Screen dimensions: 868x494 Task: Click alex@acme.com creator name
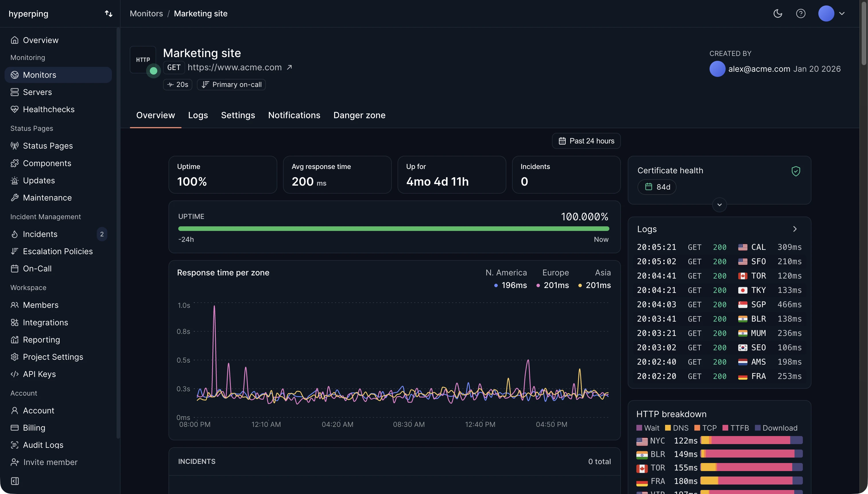pyautogui.click(x=759, y=69)
